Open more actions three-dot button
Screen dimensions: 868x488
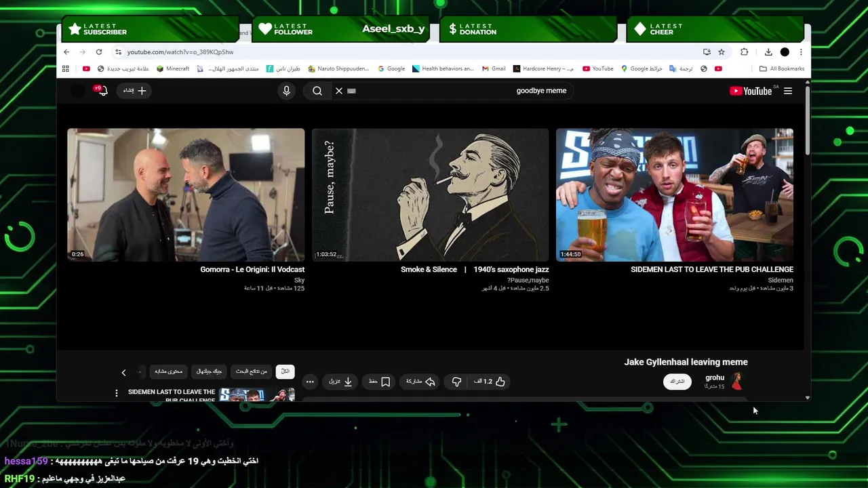pos(310,382)
